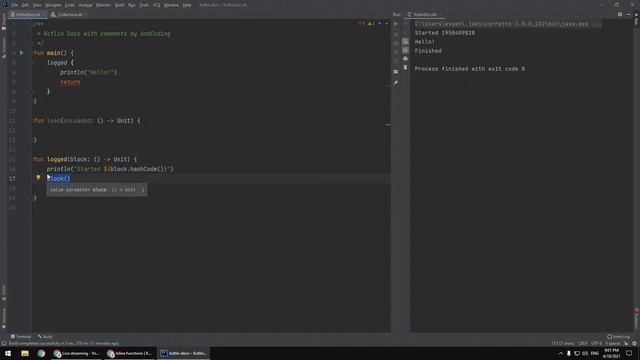
Task: Click the pin tab icon in Run toolbar
Action: point(396,83)
